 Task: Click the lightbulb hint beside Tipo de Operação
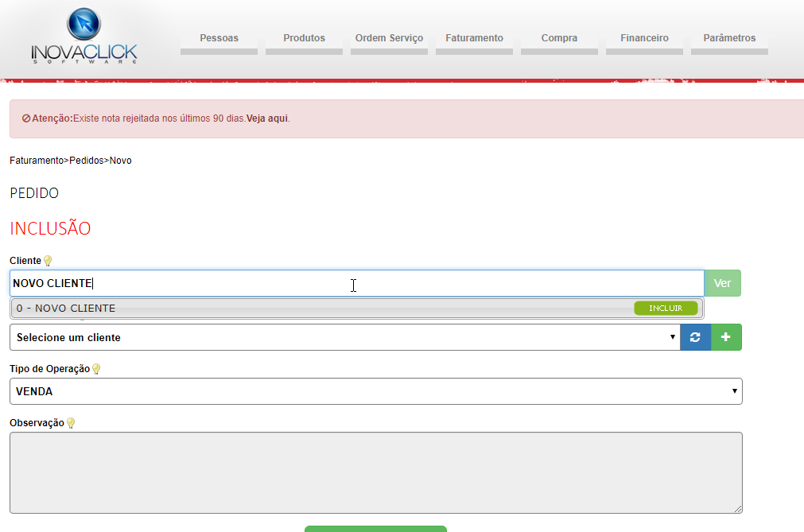coord(96,369)
